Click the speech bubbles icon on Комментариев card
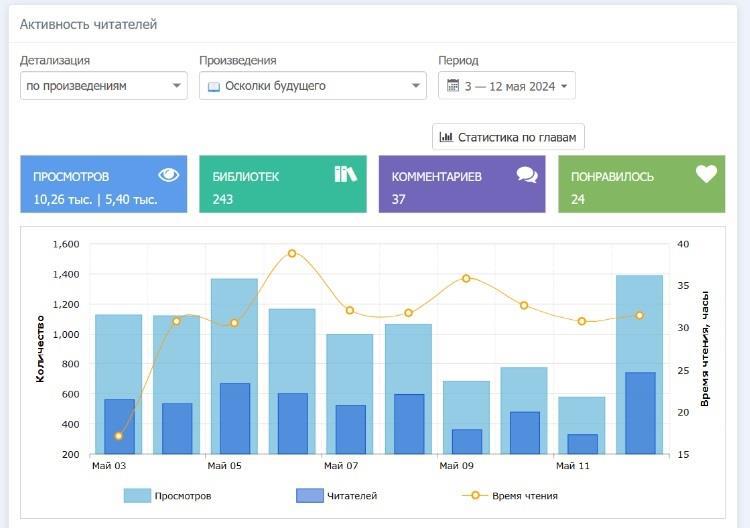This screenshot has width=750, height=528. coord(527,175)
